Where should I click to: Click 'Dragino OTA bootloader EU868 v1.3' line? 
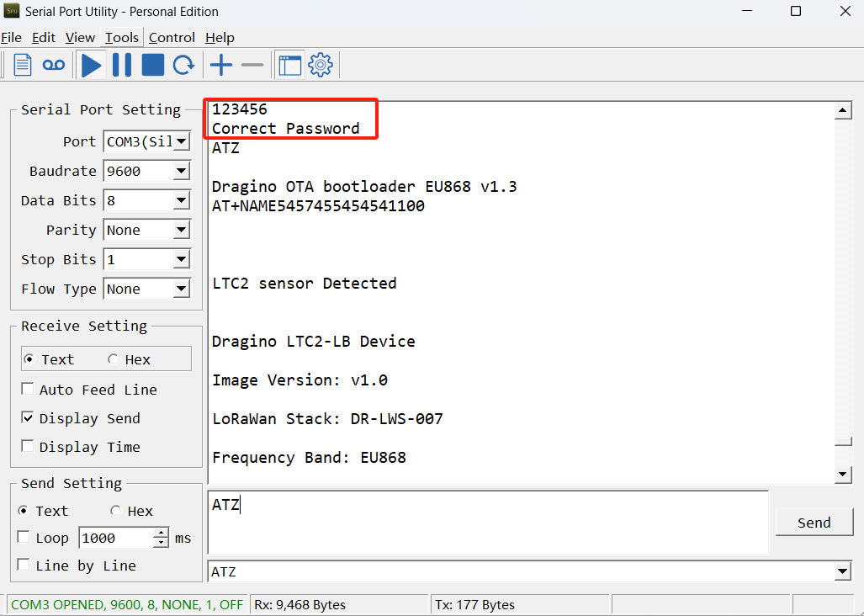[364, 186]
